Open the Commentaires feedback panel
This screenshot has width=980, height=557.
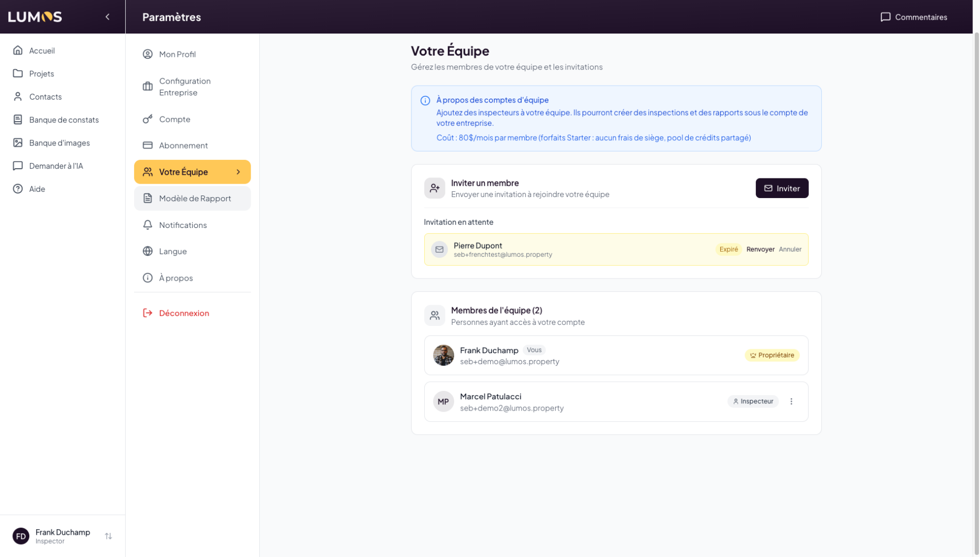coord(913,17)
